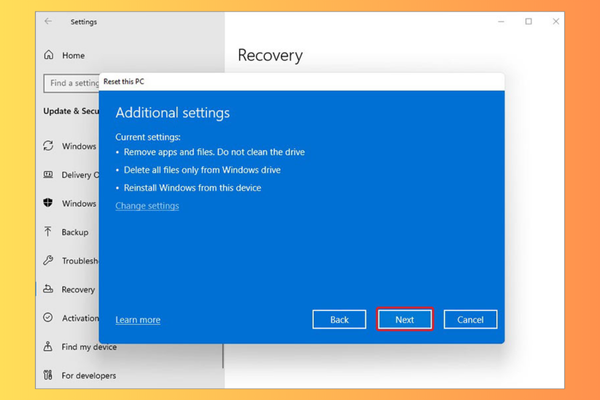Open the Activation settings page
The height and width of the screenshot is (400, 600).
(80, 318)
